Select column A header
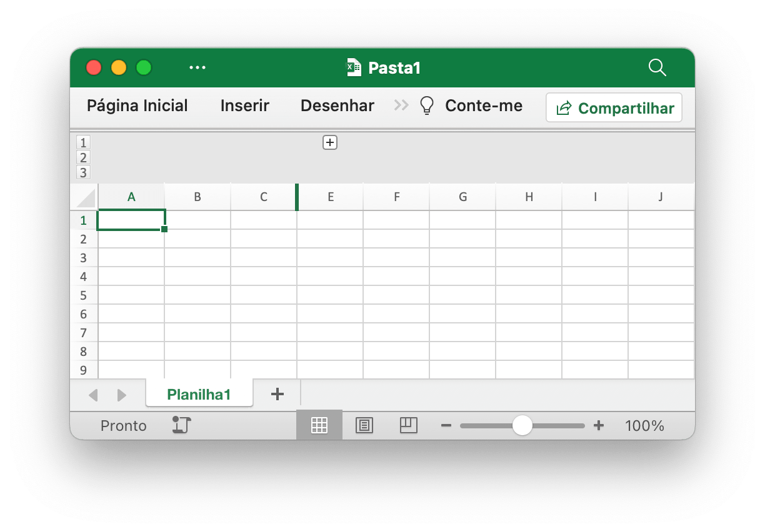The width and height of the screenshot is (765, 532). click(x=131, y=197)
